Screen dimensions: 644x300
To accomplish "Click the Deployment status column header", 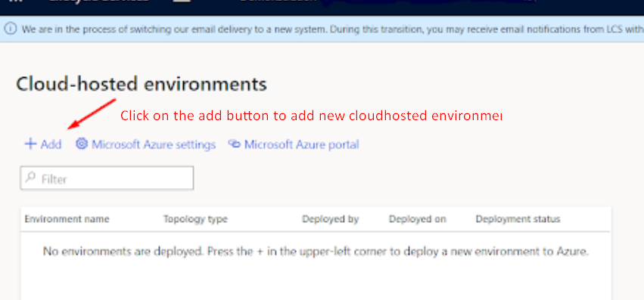I will (518, 219).
